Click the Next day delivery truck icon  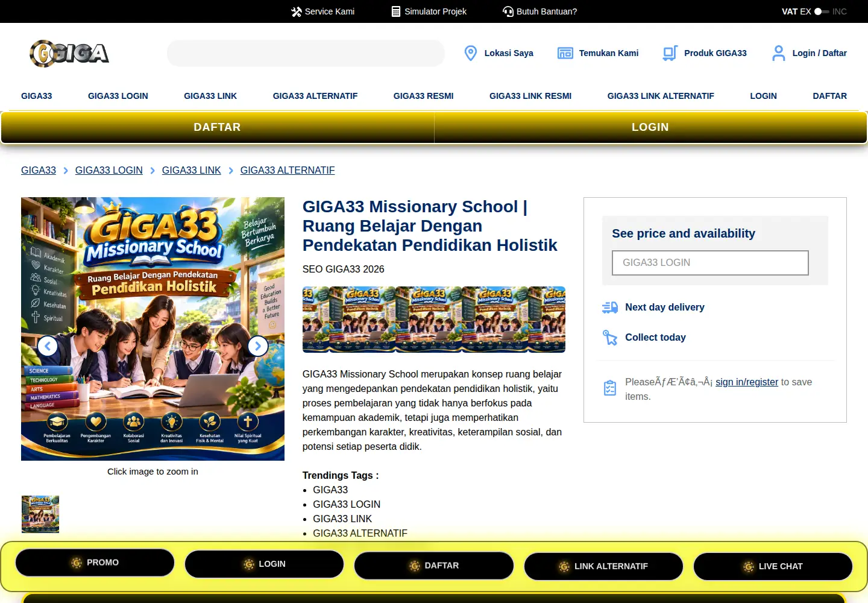tap(610, 308)
